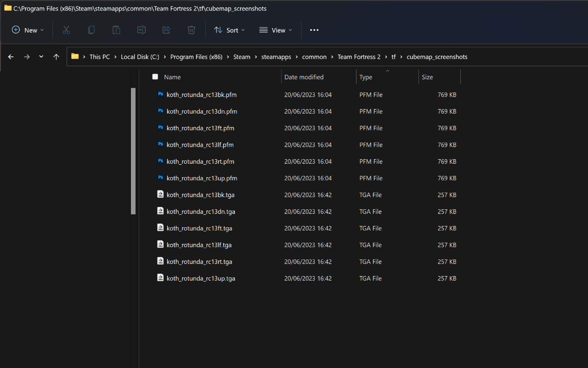Expand the recent locations chevron
This screenshot has width=588, height=368.
click(41, 57)
